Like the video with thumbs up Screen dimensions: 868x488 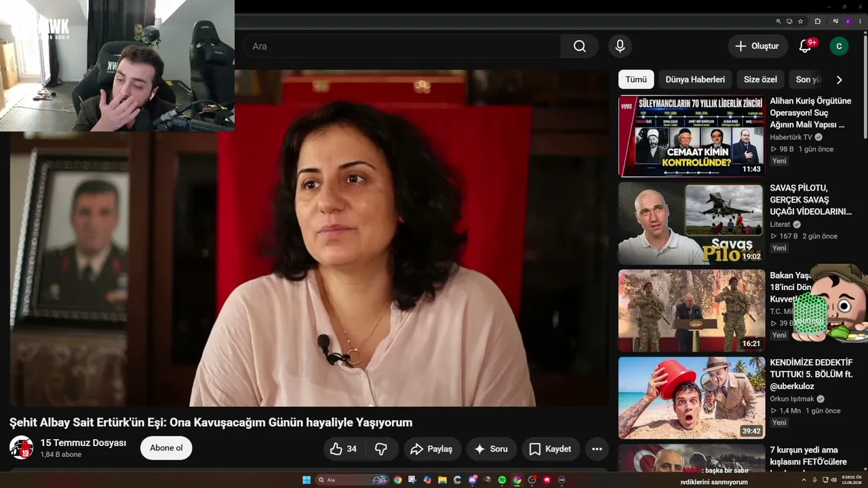(344, 449)
